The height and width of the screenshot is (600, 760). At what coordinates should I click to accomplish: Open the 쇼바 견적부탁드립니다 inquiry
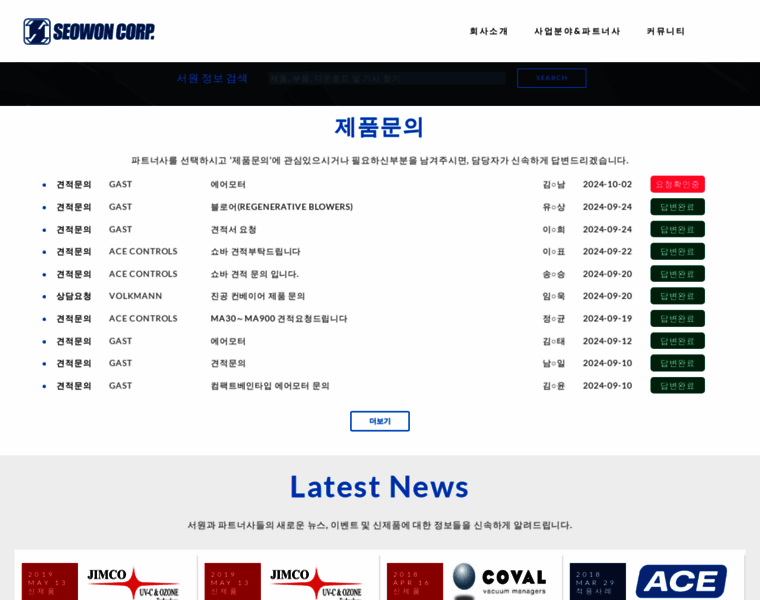[255, 252]
